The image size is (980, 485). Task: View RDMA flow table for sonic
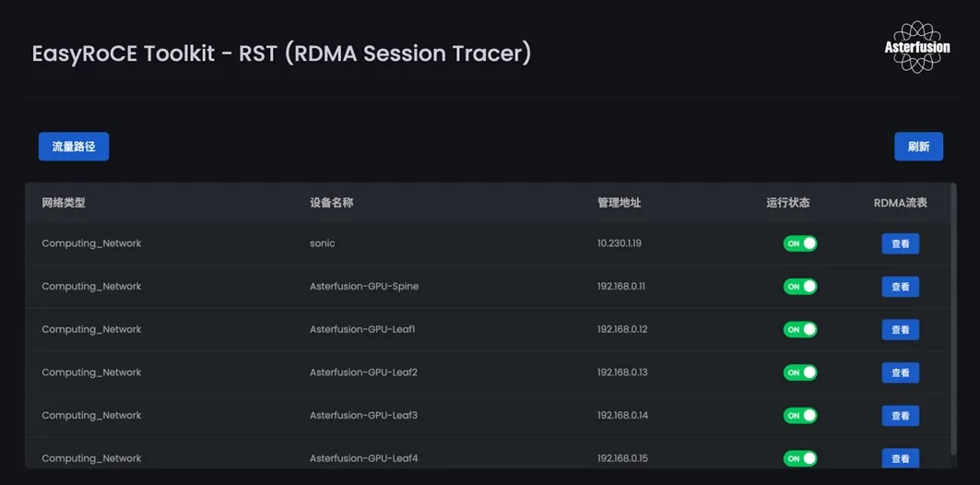(x=900, y=244)
